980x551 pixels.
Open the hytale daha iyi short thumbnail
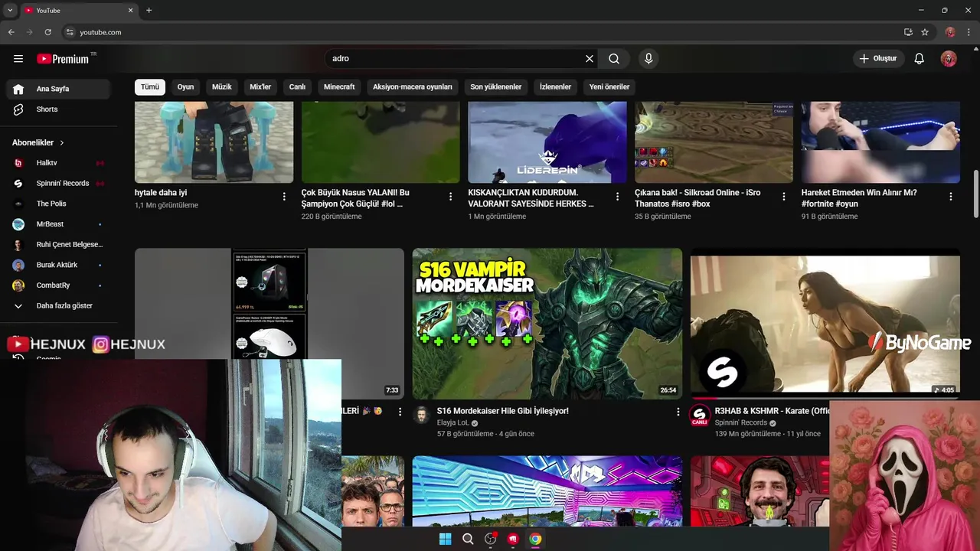(214, 142)
